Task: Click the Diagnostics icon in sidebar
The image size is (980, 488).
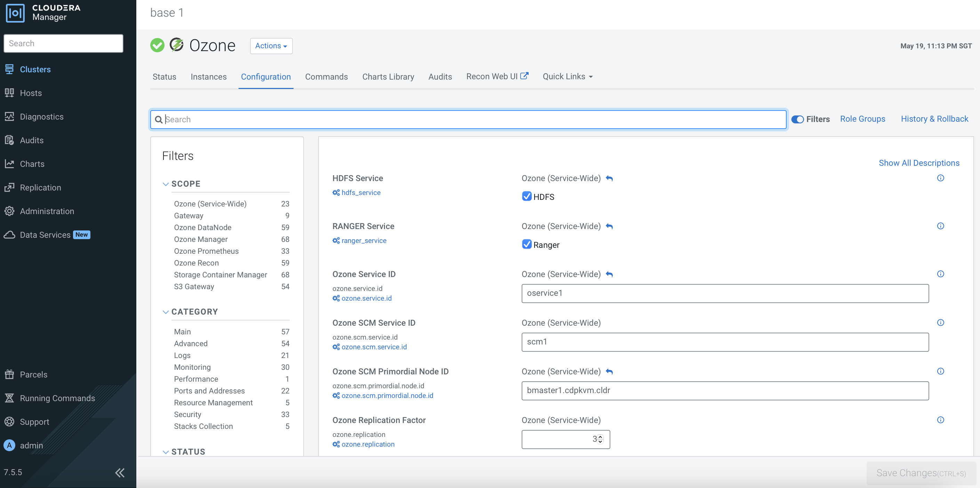Action: tap(9, 116)
